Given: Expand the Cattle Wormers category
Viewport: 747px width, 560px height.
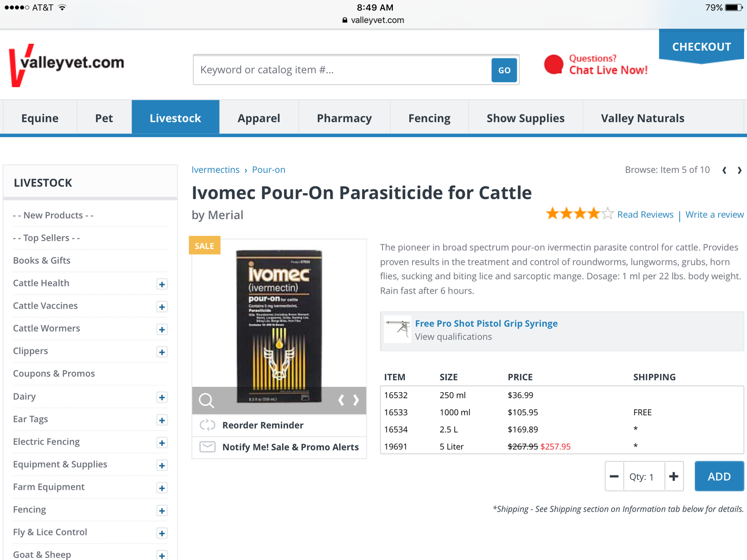Looking at the screenshot, I should click(162, 330).
